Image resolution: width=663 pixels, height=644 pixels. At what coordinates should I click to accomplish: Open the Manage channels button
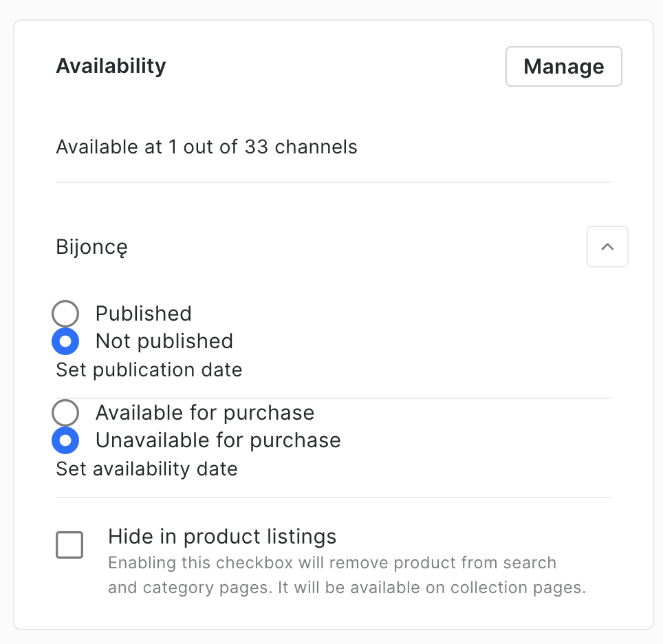(564, 67)
